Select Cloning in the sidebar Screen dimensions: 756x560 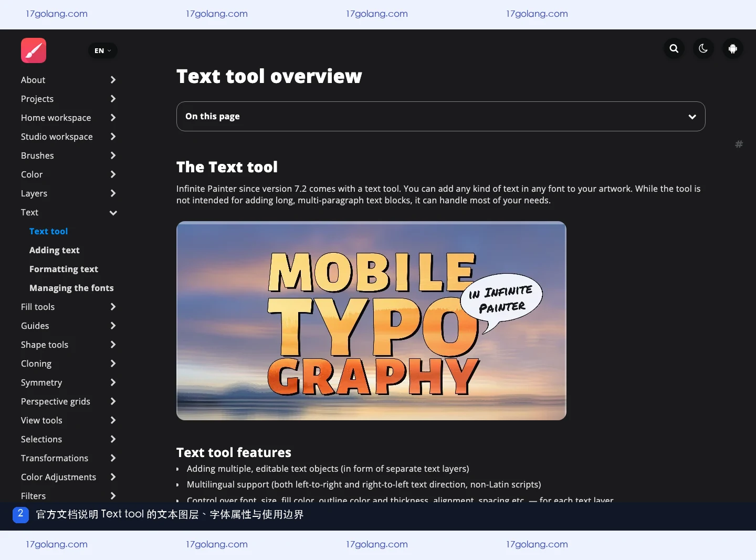[x=36, y=364]
